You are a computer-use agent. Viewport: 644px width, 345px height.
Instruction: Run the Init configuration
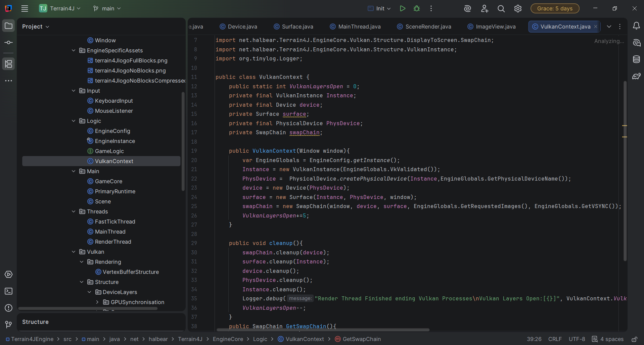click(x=402, y=8)
